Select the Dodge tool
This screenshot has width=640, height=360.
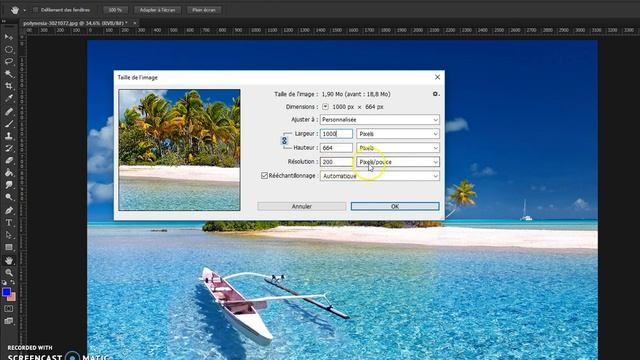tap(9, 197)
